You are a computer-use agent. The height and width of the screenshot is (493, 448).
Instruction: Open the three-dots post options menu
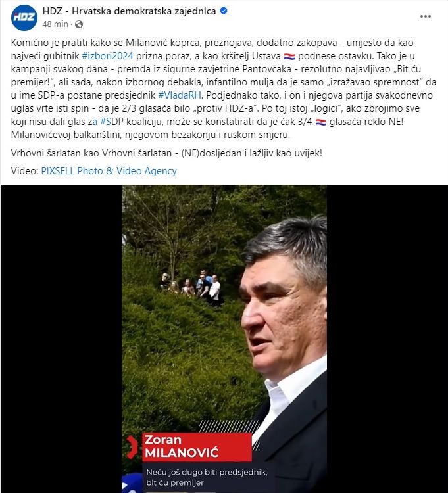pos(426,16)
